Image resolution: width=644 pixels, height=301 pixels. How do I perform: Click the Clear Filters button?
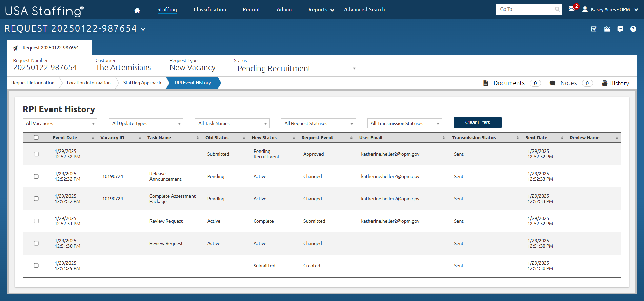click(x=478, y=122)
